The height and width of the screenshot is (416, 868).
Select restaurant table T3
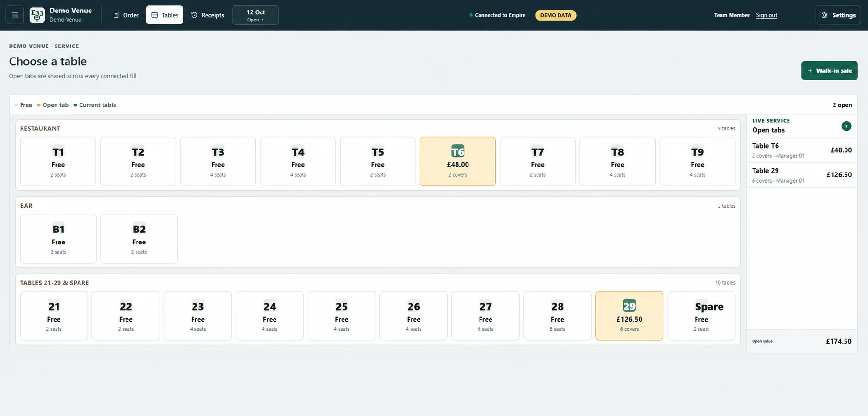[x=218, y=162]
